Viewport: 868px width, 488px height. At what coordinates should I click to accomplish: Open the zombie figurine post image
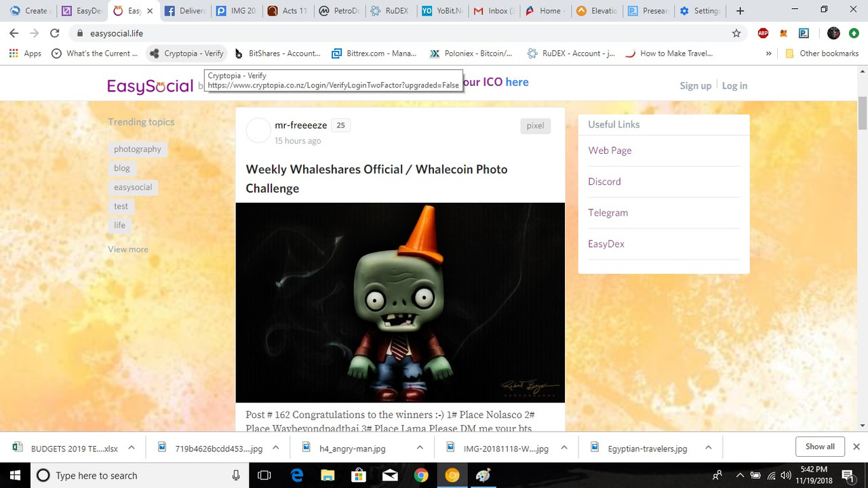pyautogui.click(x=400, y=302)
